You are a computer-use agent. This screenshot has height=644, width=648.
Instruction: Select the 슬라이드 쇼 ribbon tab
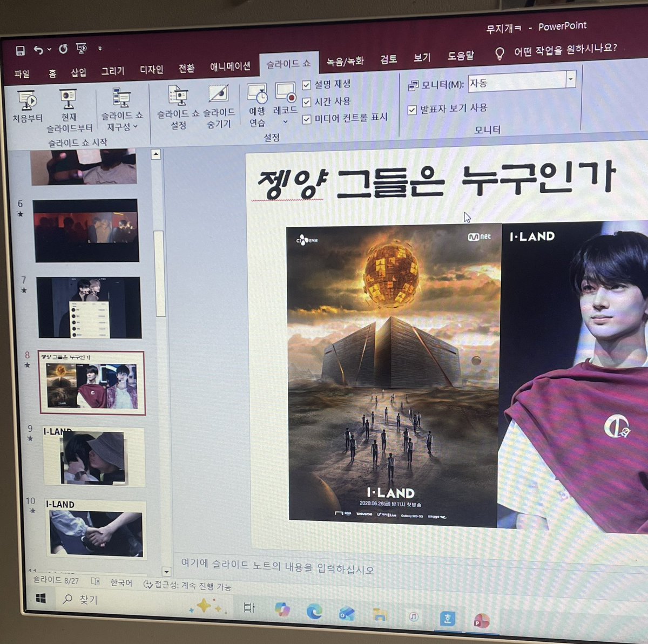pyautogui.click(x=288, y=64)
